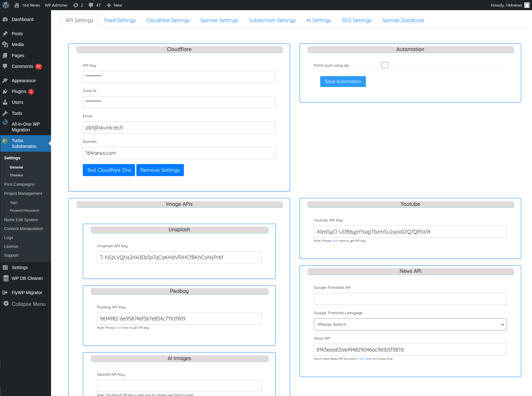Image resolution: width=532 pixels, height=396 pixels.
Task: Collapse the admin menu with arrow icon
Action: coord(6,304)
